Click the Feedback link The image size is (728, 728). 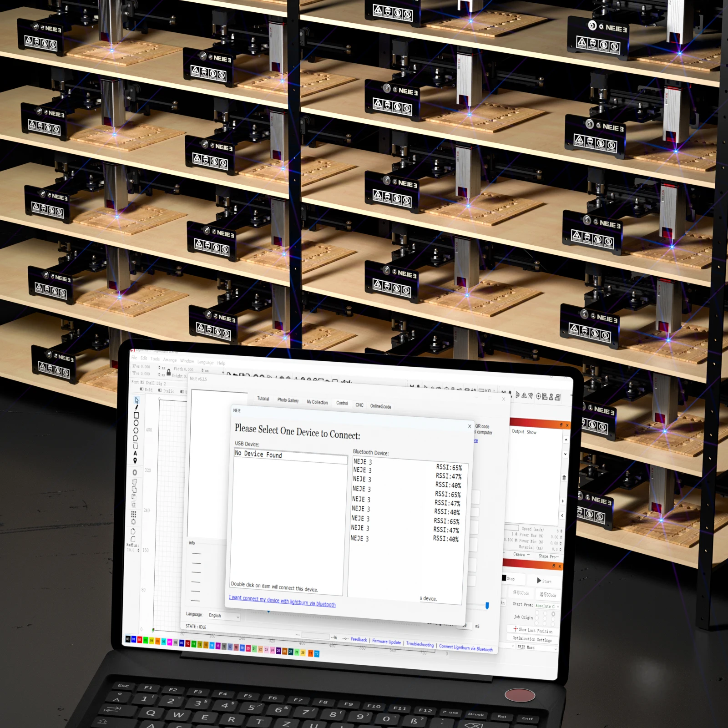(x=359, y=640)
